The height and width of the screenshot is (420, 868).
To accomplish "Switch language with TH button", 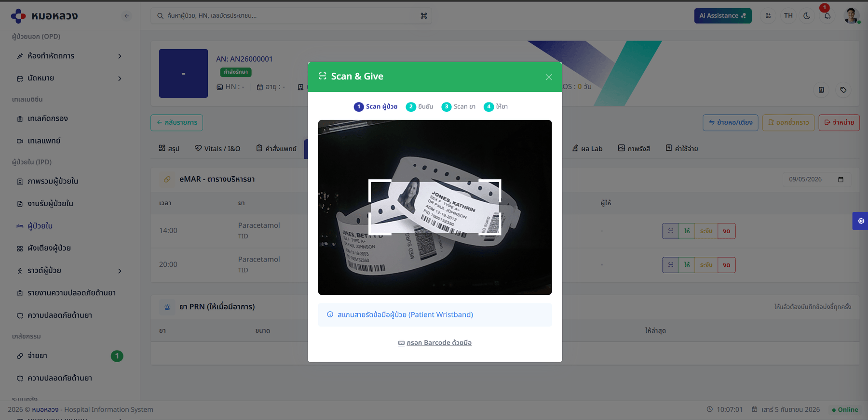I will (788, 16).
